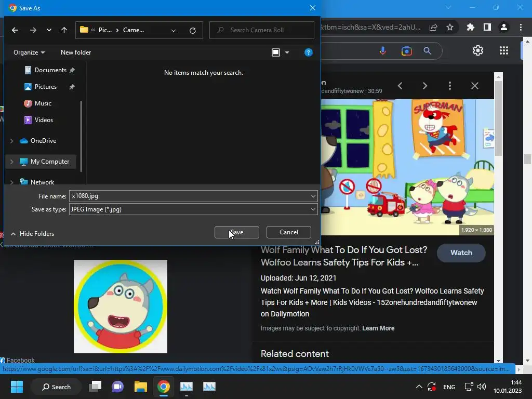Bookmark this tab star icon
Viewport: 532px width, 399px height.
tap(450, 27)
